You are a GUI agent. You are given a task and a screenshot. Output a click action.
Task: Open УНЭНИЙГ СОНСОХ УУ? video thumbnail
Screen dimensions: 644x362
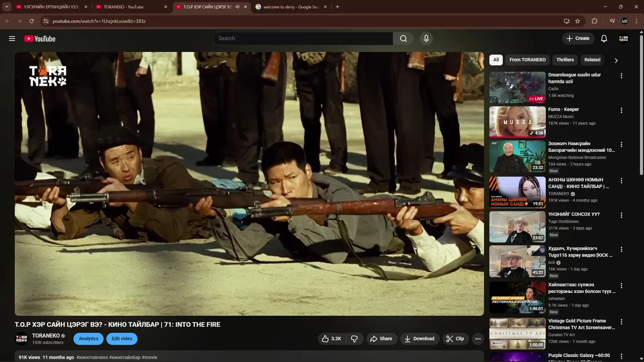tap(517, 227)
